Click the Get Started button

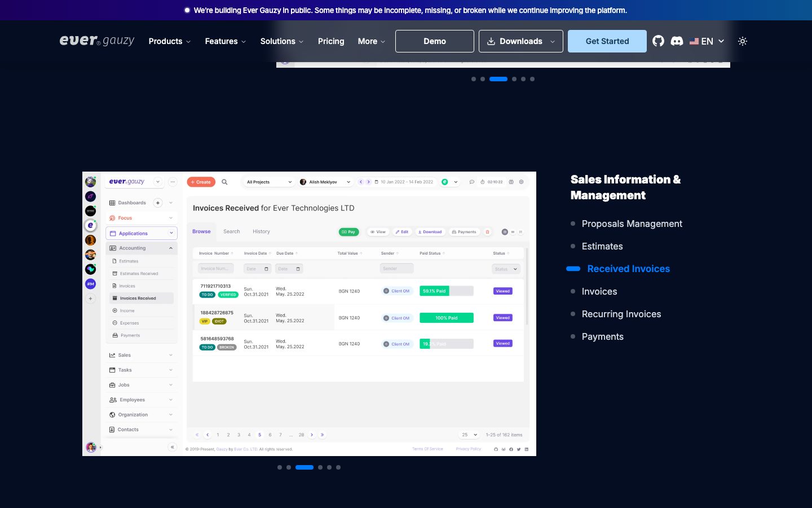pyautogui.click(x=607, y=41)
